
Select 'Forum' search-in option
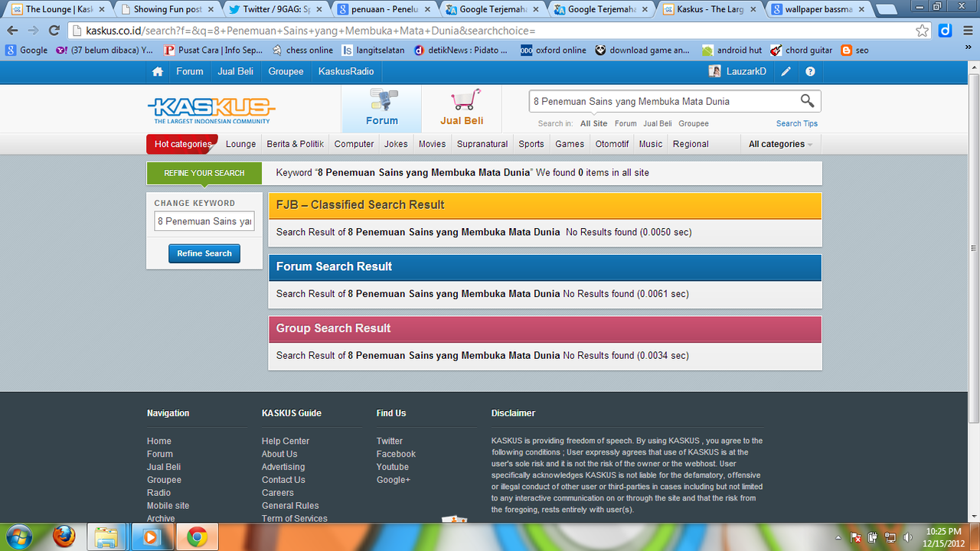pyautogui.click(x=626, y=123)
